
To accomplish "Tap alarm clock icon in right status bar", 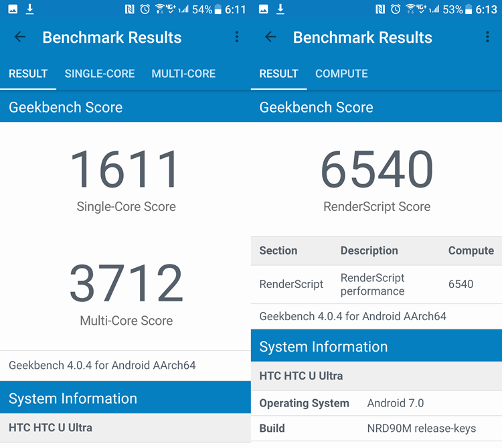I will (396, 9).
